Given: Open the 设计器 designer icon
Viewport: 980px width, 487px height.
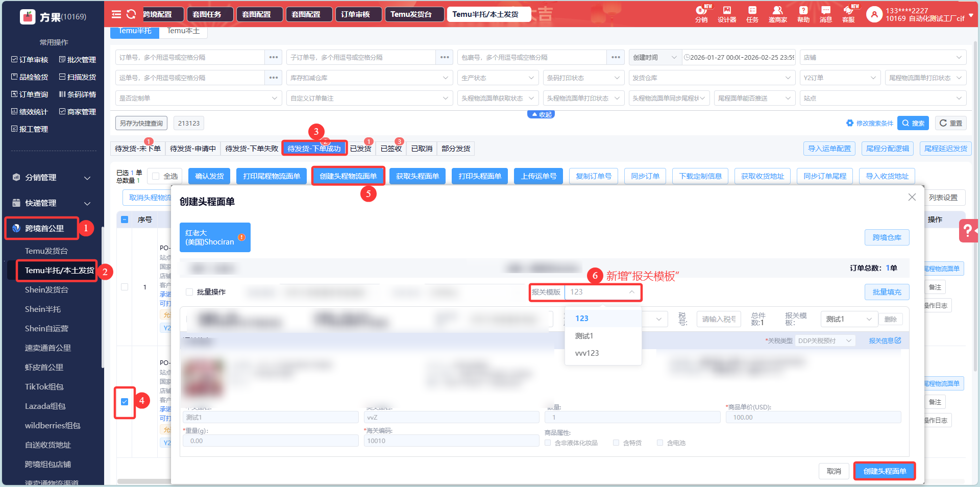Looking at the screenshot, I should (x=727, y=14).
